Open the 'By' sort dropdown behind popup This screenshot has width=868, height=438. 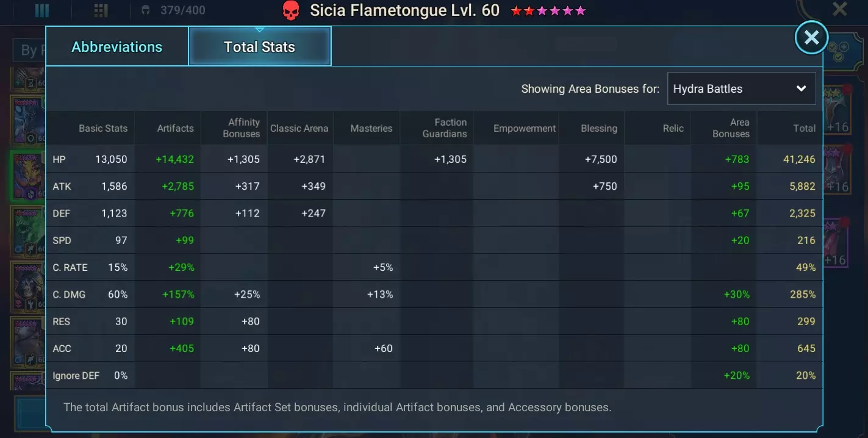click(29, 50)
